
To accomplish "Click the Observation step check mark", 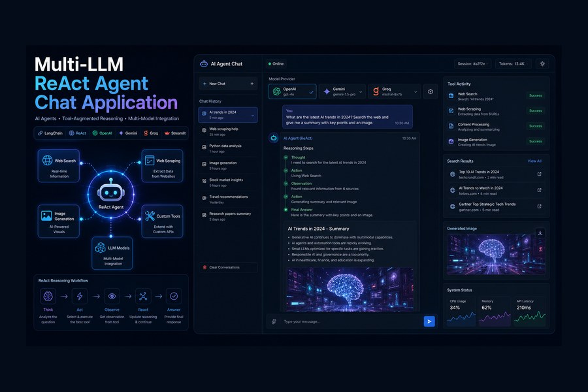I will click(x=286, y=184).
